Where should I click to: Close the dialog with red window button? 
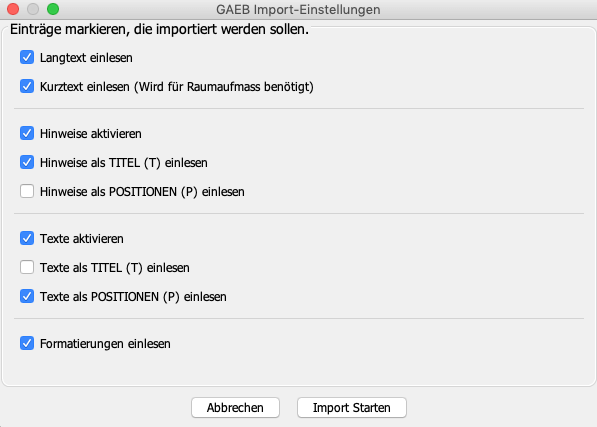point(13,9)
